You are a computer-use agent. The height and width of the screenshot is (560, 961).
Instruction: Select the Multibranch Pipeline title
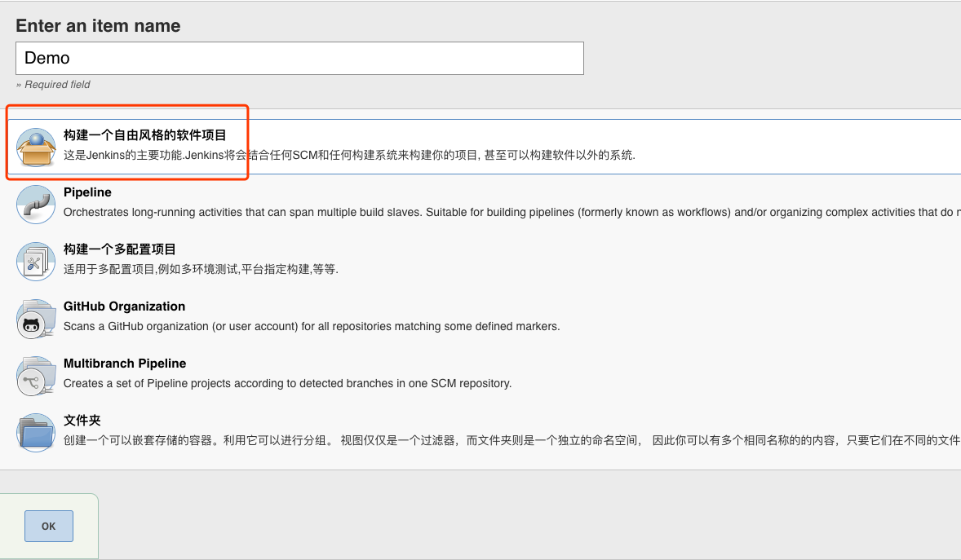point(125,364)
